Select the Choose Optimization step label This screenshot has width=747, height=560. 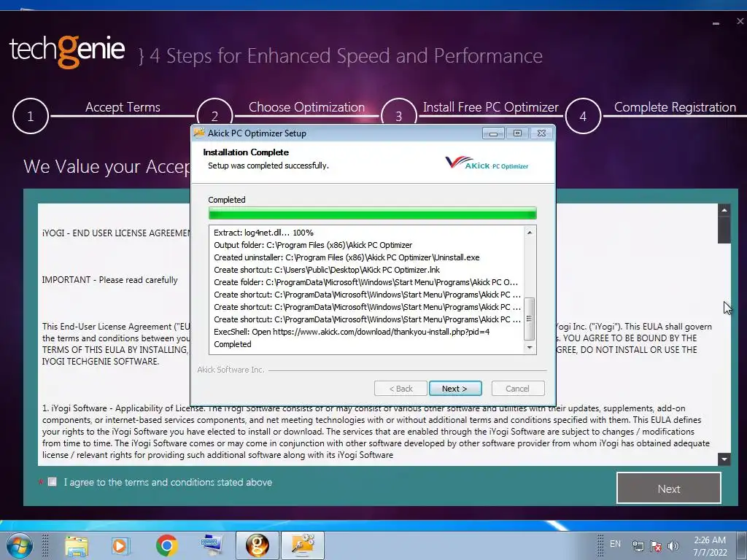[x=307, y=107]
